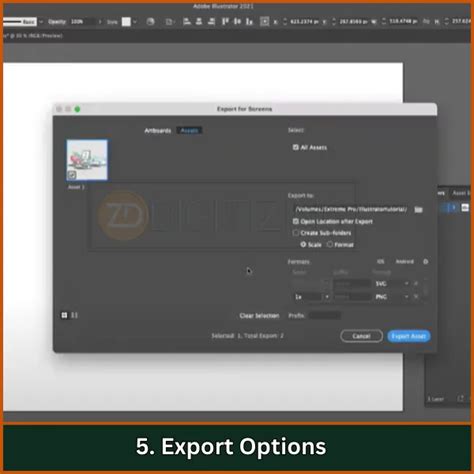This screenshot has width=474, height=474.
Task: Open the stroke Basic style dropdown
Action: tap(41, 22)
